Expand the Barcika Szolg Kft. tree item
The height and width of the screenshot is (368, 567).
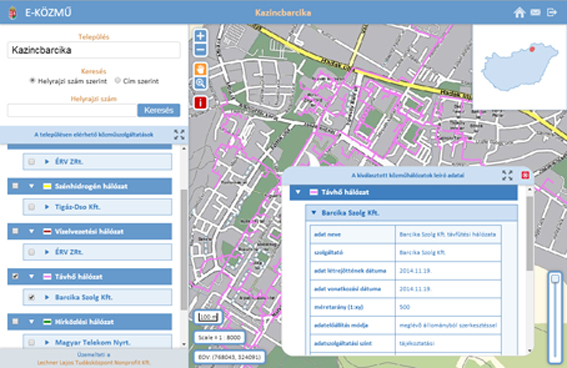pos(47,297)
